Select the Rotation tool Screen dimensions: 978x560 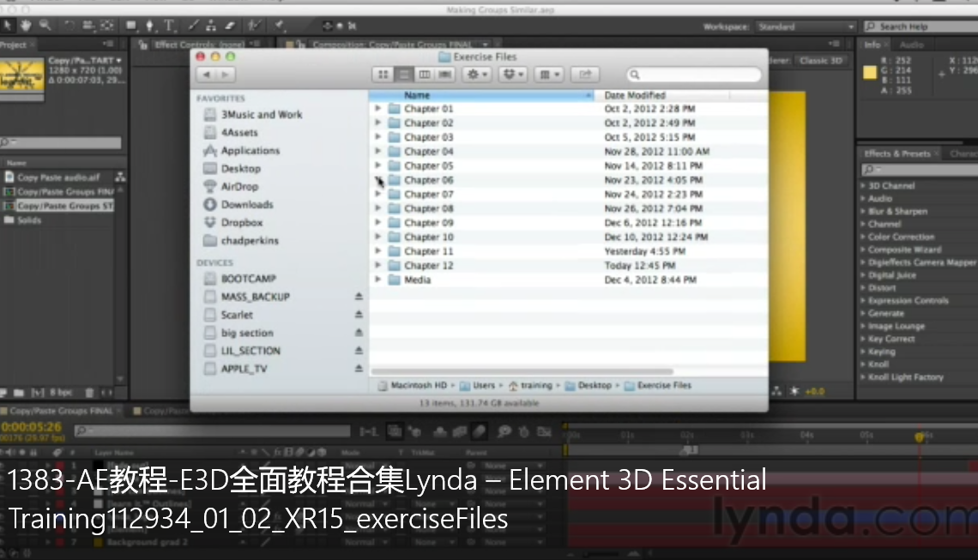69,26
